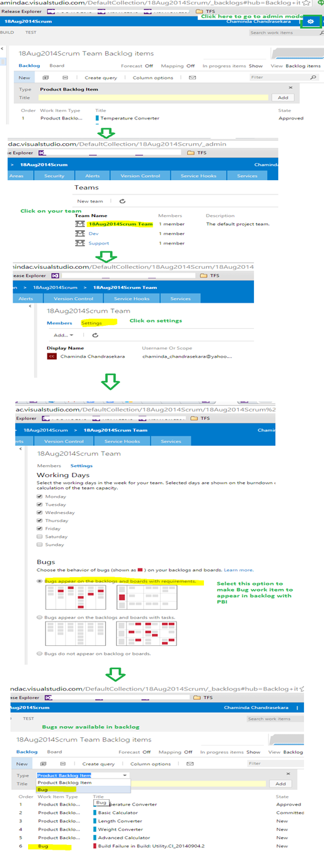Click the filter magnifier icon in the first backlog
Image resolution: width=324 pixels, height=868 pixels.
pyautogui.click(x=312, y=78)
